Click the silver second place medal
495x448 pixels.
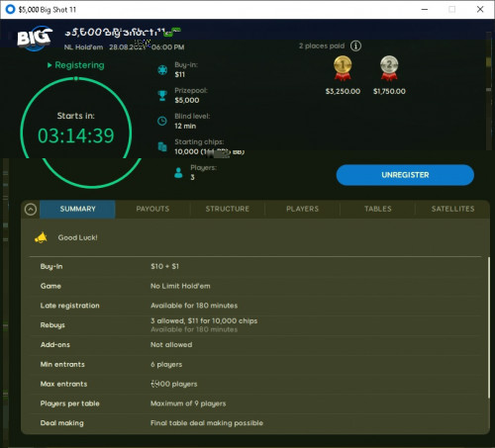click(x=389, y=68)
